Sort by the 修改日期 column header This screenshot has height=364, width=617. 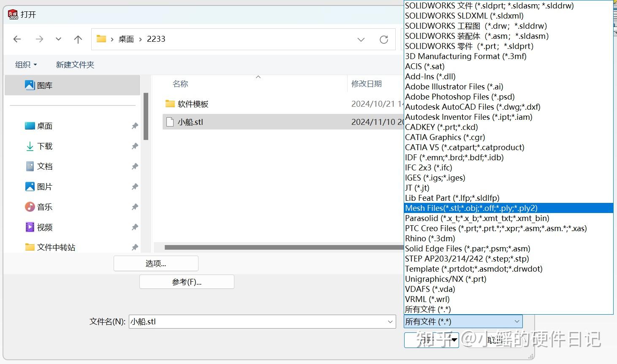click(367, 84)
